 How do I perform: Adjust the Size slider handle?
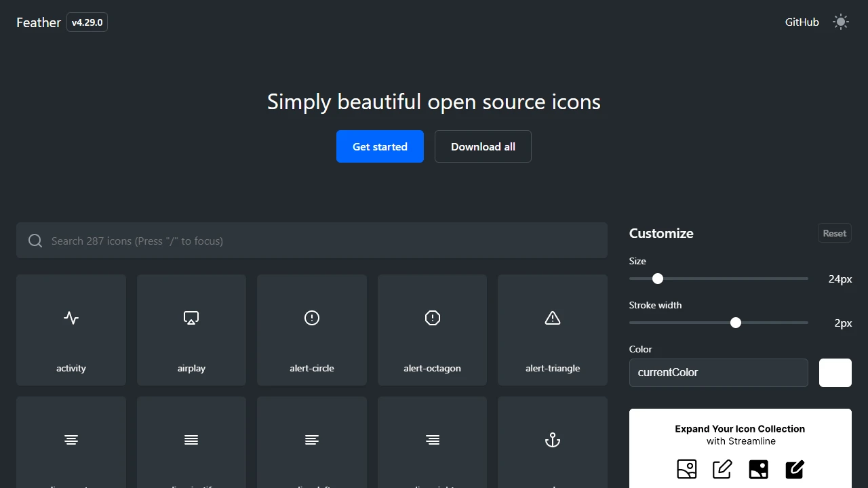pyautogui.click(x=657, y=279)
